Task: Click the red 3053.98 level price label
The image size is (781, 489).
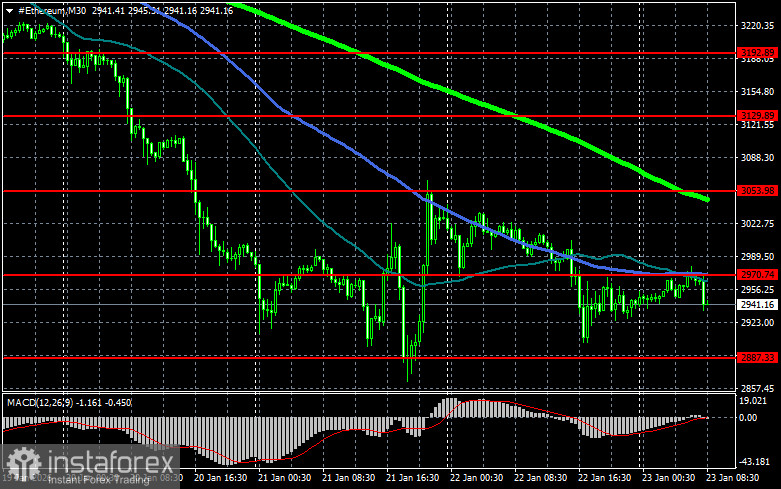Action: click(x=758, y=191)
